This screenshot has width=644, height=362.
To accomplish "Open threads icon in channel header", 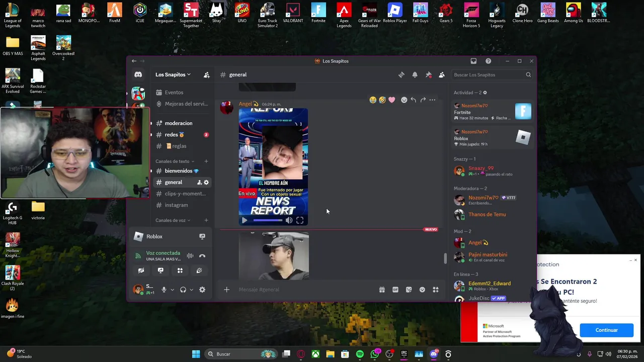I will [401, 74].
